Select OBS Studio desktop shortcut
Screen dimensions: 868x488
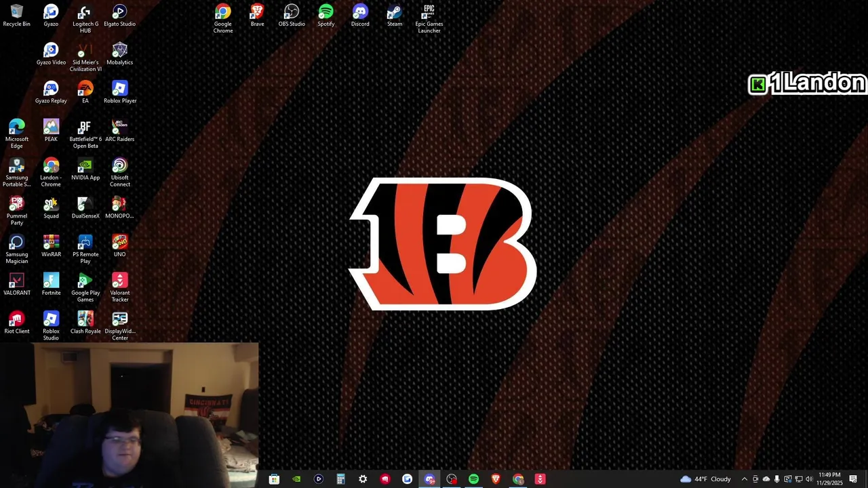point(292,16)
